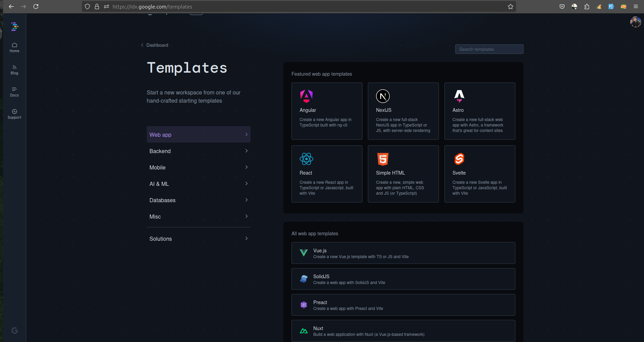Viewport: 644px width, 342px height.
Task: Open the Nuxt template title
Action: (318, 328)
